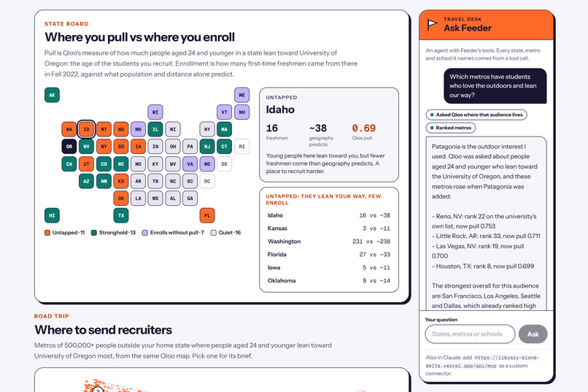The image size is (588, 392).
Task: Select the HI state tile
Action: click(52, 215)
